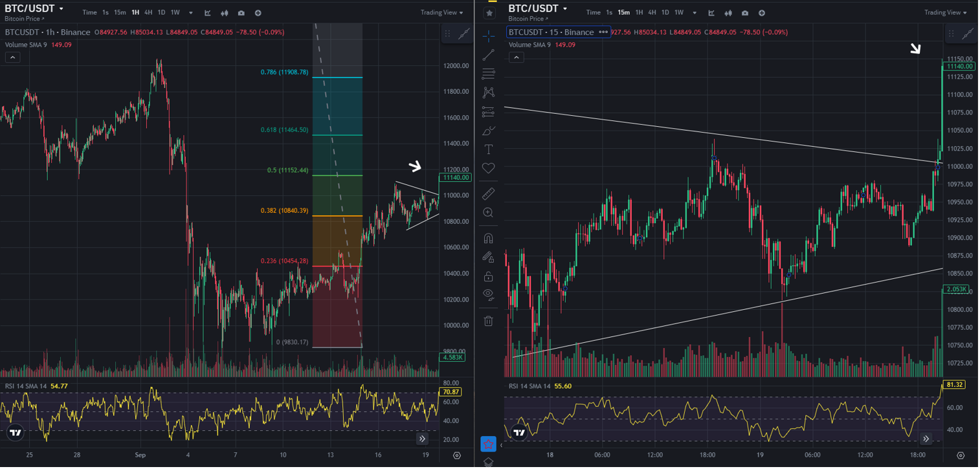Select the 1H interval in left chart

pyautogui.click(x=135, y=13)
